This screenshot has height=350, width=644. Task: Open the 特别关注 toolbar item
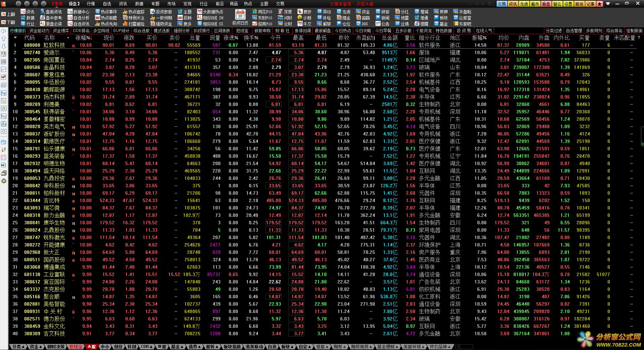[133, 18]
